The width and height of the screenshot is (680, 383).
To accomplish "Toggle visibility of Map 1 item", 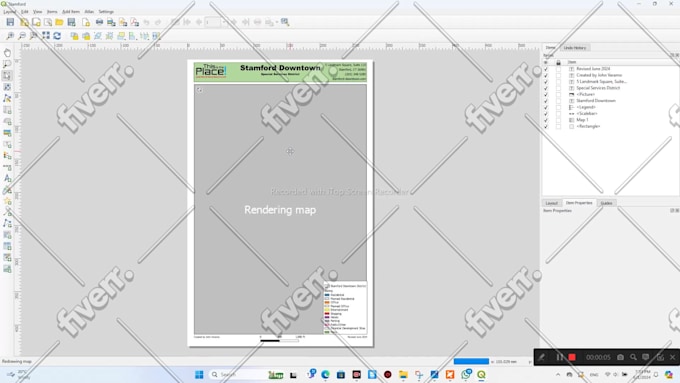I will click(x=546, y=120).
